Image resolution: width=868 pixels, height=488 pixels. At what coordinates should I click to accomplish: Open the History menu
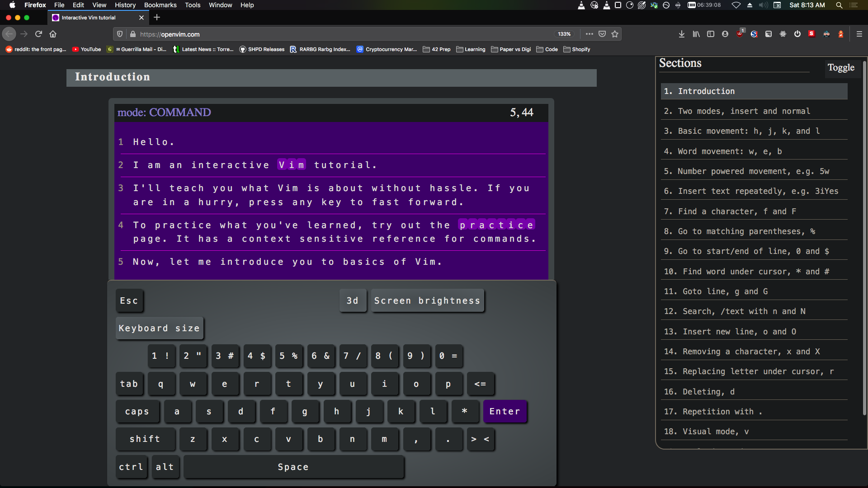click(x=125, y=5)
